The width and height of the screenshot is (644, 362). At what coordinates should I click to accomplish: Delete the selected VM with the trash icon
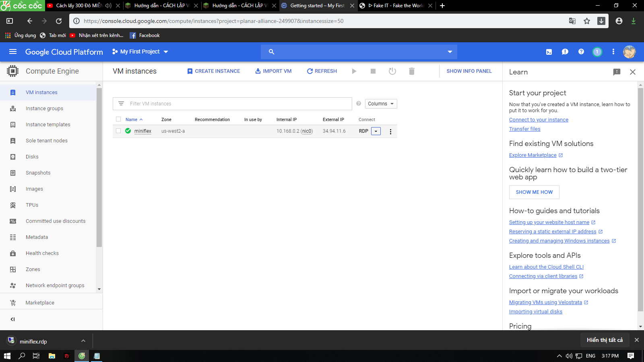(412, 71)
